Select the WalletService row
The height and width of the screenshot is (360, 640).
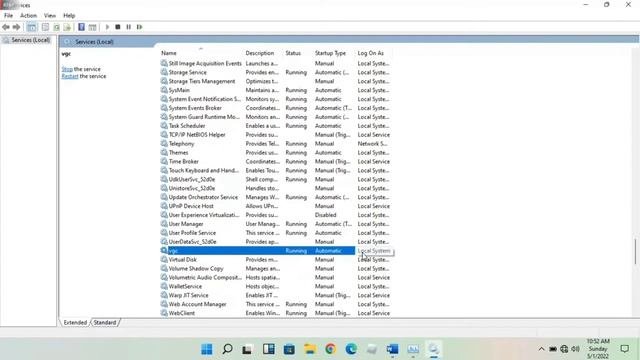click(276, 287)
